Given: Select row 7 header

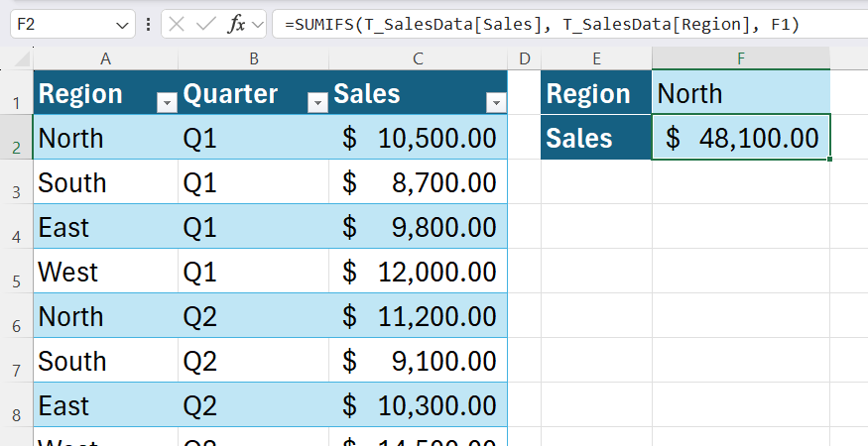Looking at the screenshot, I should 17,360.
